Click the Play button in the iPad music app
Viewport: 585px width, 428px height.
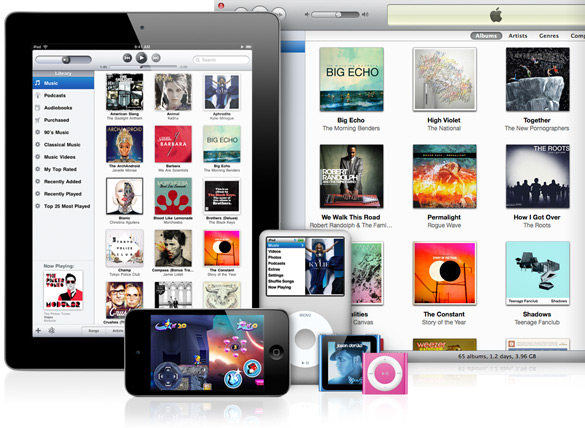pos(141,57)
